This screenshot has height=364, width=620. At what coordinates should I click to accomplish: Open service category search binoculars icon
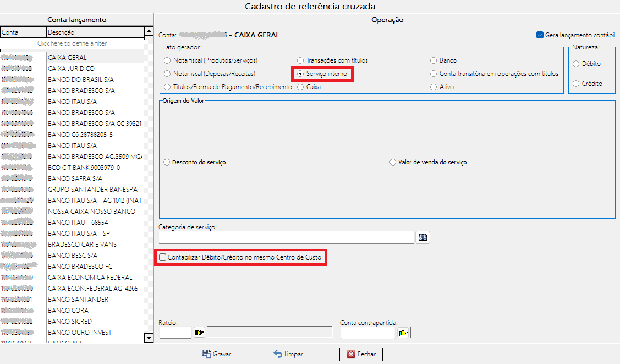tap(423, 237)
